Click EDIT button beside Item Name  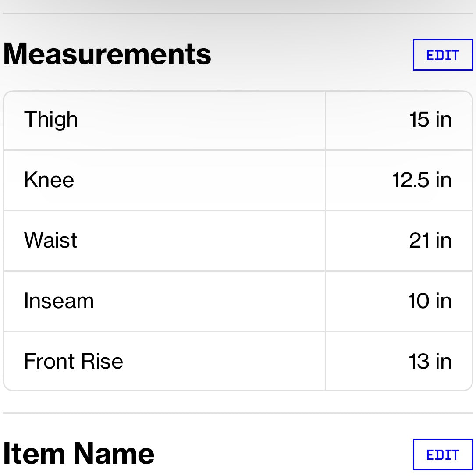443,455
